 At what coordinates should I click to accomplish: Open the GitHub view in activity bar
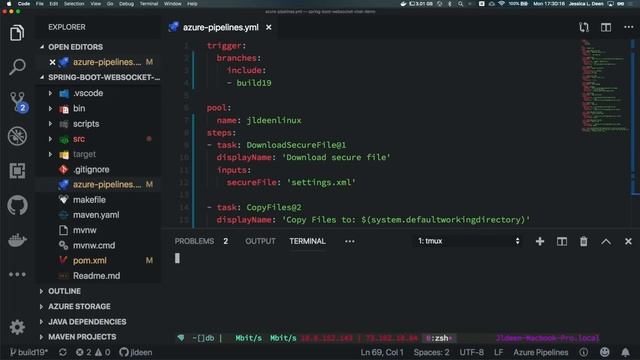tap(17, 205)
